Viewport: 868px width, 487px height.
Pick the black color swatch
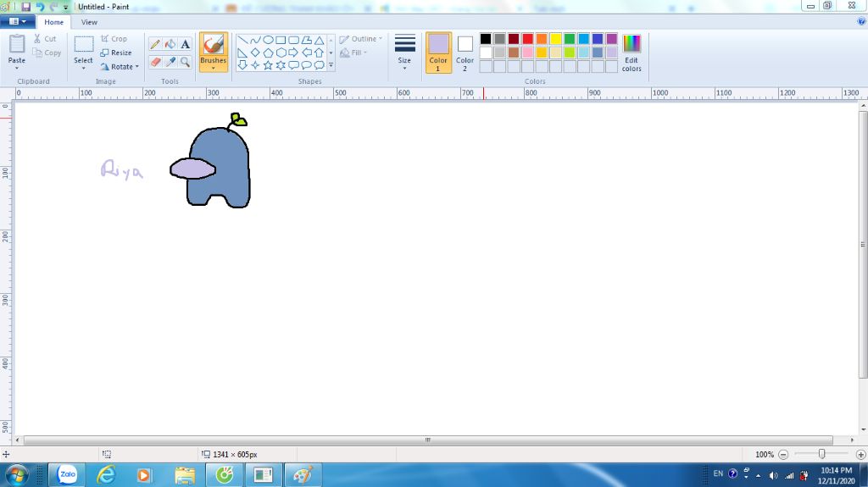[x=486, y=39]
